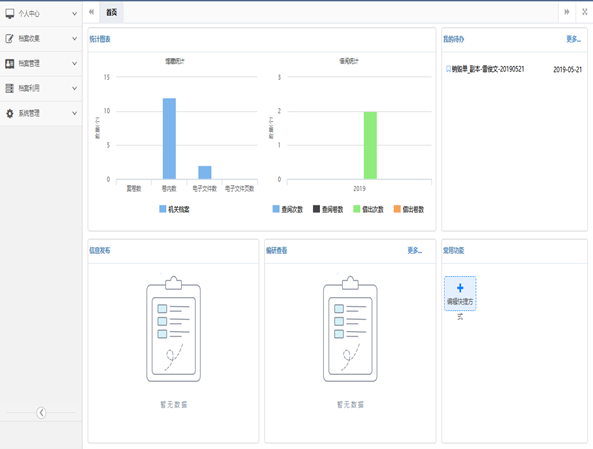Expand the 个人中心 menu chevron
593x449 pixels.
[75, 14]
